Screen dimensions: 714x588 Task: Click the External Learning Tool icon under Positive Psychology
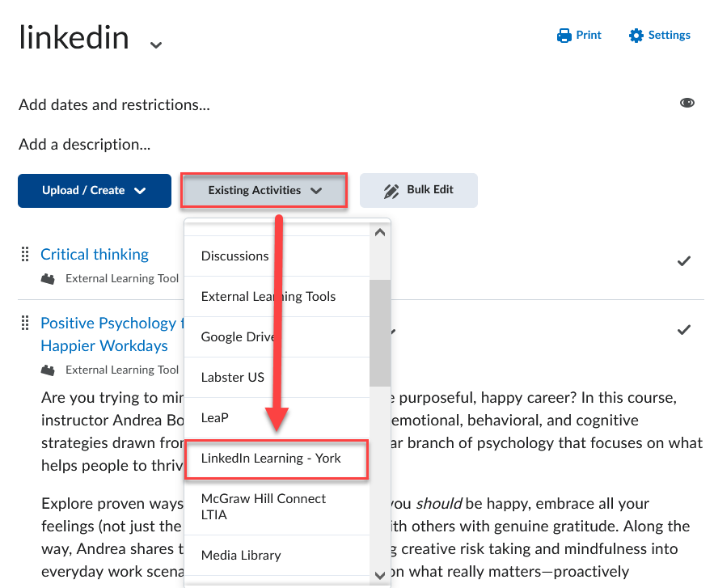pos(49,370)
